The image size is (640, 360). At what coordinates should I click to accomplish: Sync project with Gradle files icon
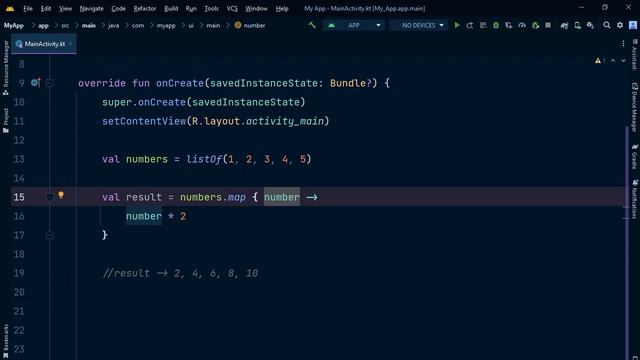(x=564, y=25)
